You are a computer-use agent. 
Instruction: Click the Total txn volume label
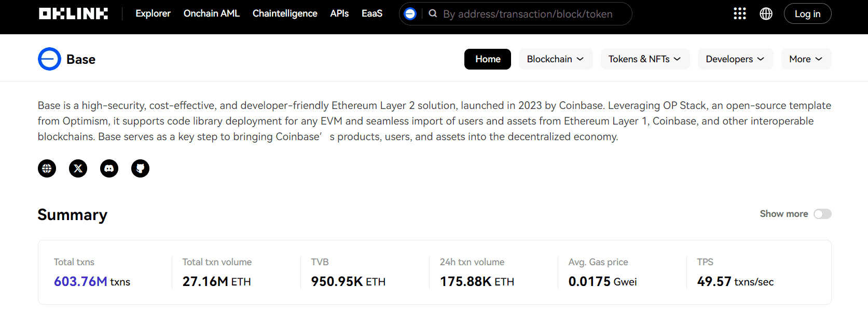pyautogui.click(x=217, y=262)
